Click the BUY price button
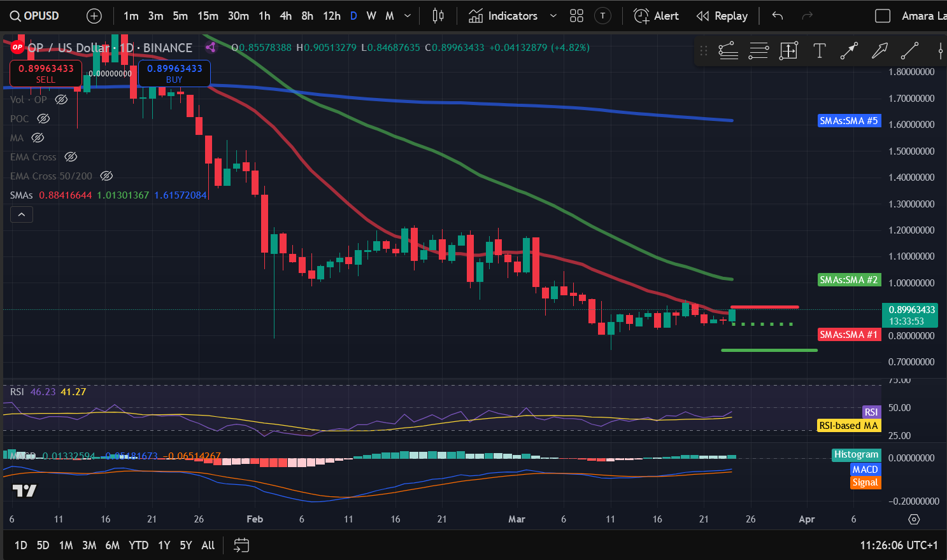This screenshot has height=560, width=947. pyautogui.click(x=174, y=73)
